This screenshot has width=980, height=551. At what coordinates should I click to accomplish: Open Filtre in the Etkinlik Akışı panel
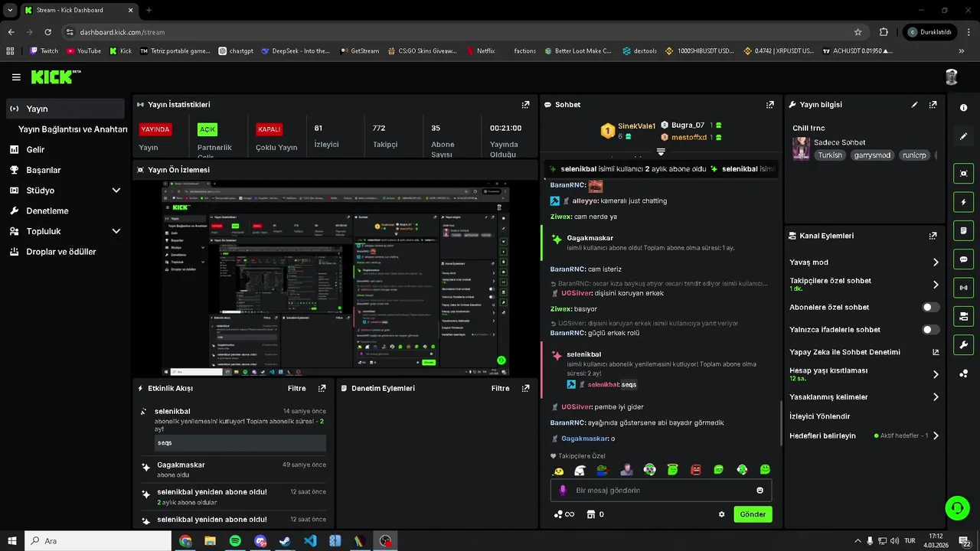(297, 389)
